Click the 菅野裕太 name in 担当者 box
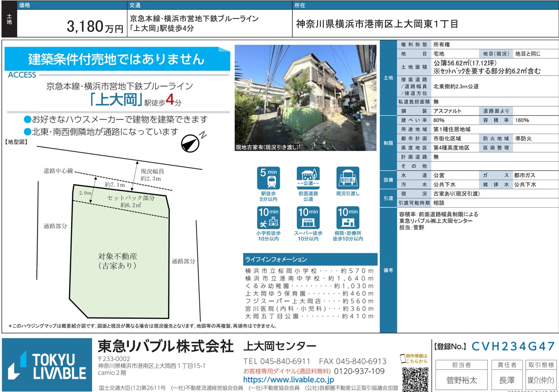The width and height of the screenshot is (559, 392). 461,381
